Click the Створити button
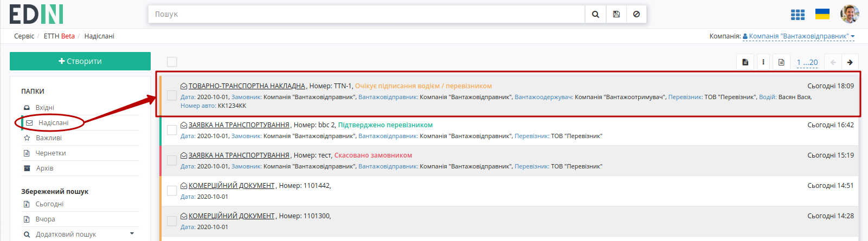868x241 pixels. (x=80, y=61)
